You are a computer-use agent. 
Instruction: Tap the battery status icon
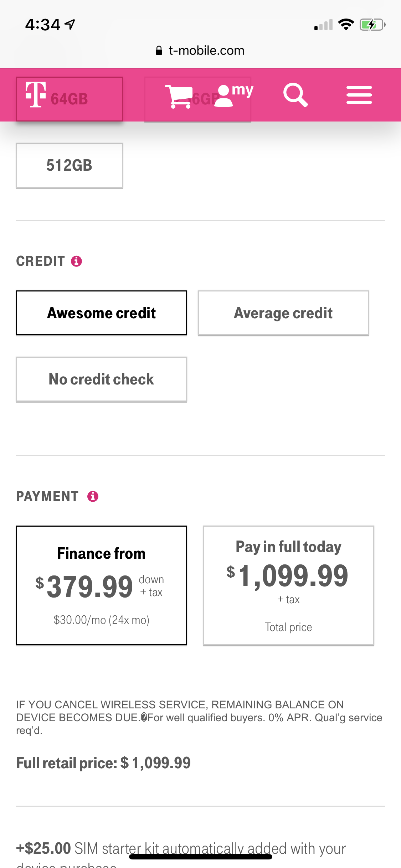[x=372, y=25]
